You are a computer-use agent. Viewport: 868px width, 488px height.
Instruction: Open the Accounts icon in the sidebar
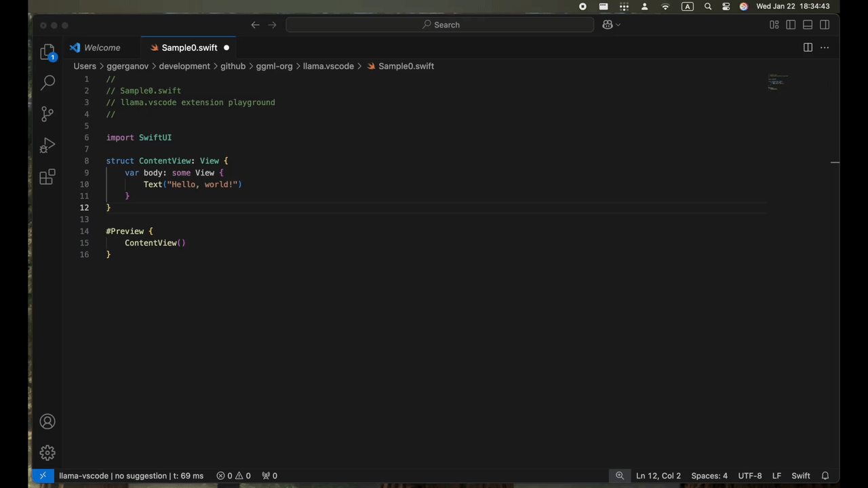coord(47,421)
